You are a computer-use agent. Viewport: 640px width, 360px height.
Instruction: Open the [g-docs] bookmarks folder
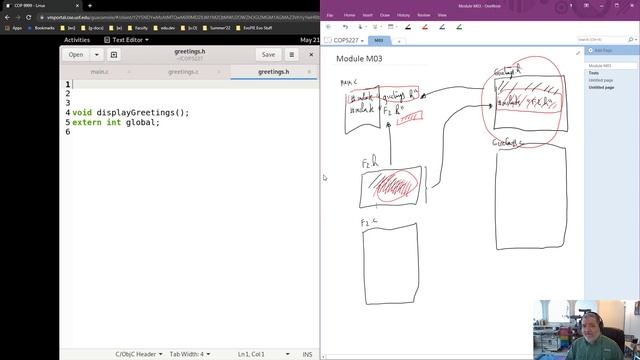tap(92, 28)
